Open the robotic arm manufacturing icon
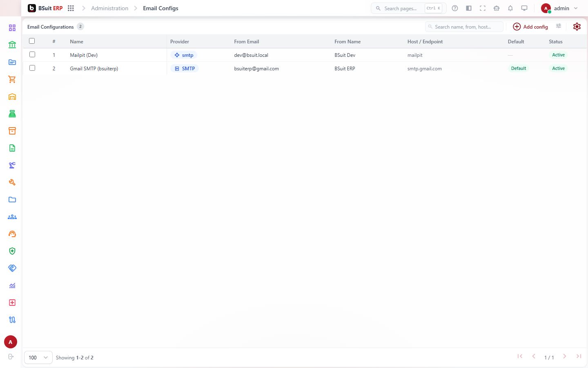Image resolution: width=588 pixels, height=368 pixels. point(12,165)
